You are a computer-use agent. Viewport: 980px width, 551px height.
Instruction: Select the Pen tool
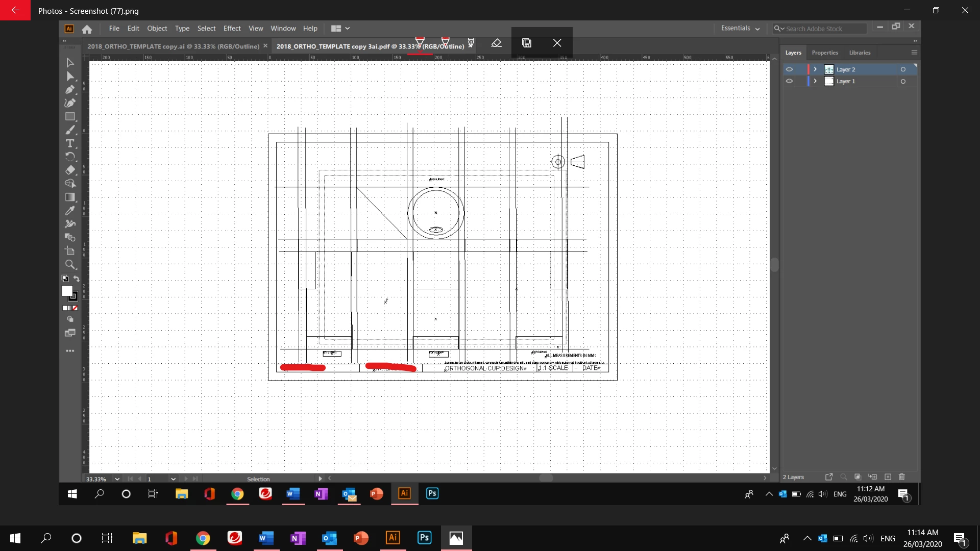point(70,90)
